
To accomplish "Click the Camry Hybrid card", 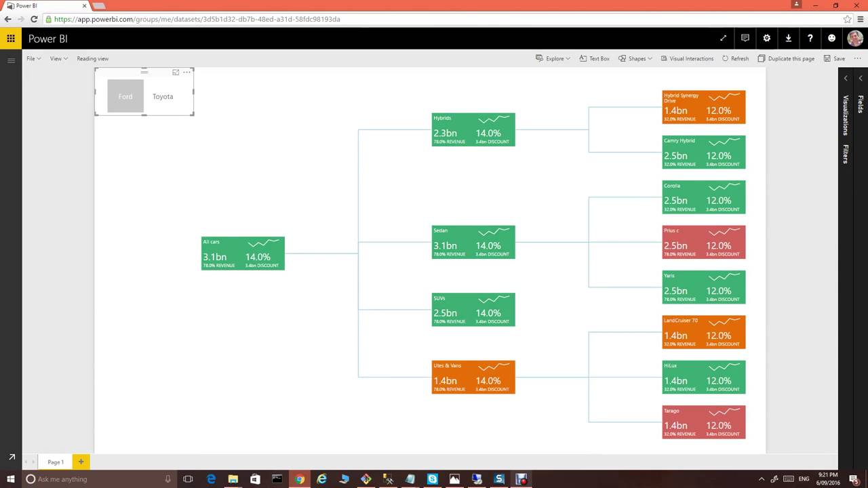I will (x=704, y=152).
